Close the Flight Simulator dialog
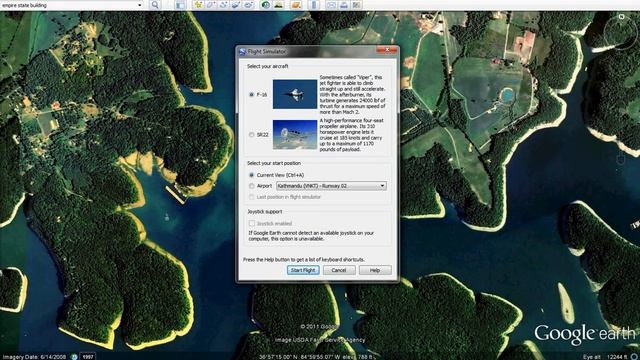Image resolution: width=640 pixels, height=360 pixels. 387,50
